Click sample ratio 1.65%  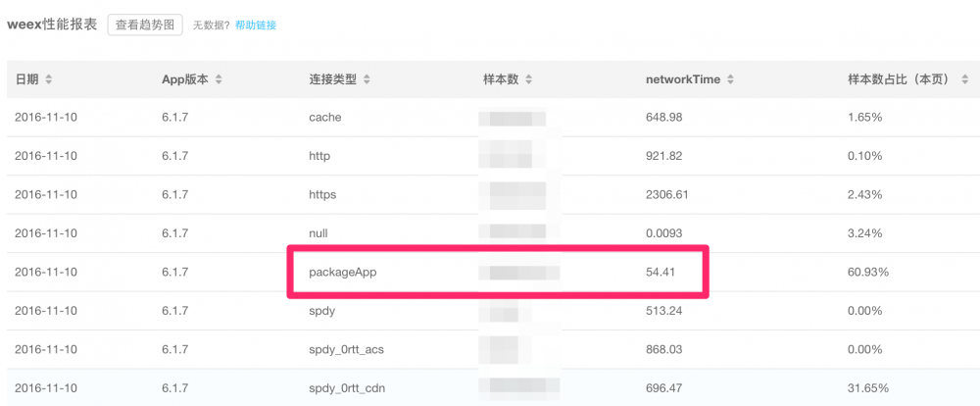pyautogui.click(x=865, y=117)
